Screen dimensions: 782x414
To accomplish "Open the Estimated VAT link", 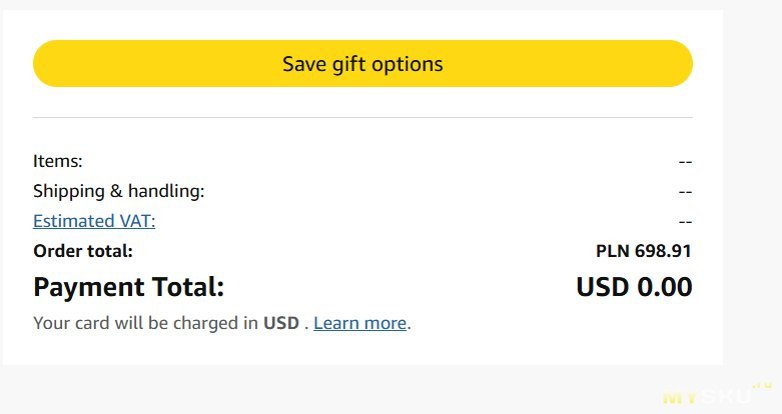I will tap(94, 221).
